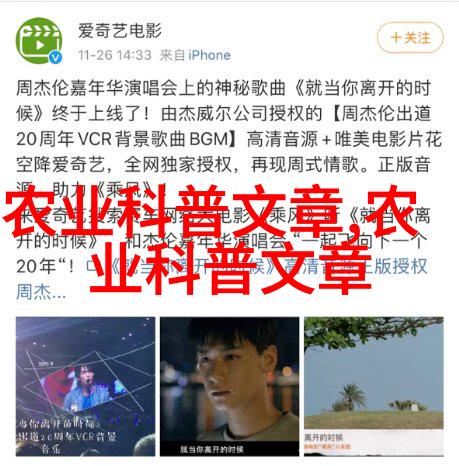Open the 爱奇艺电影 green clapperboard avatar
The height and width of the screenshot is (466, 459).
click(39, 41)
